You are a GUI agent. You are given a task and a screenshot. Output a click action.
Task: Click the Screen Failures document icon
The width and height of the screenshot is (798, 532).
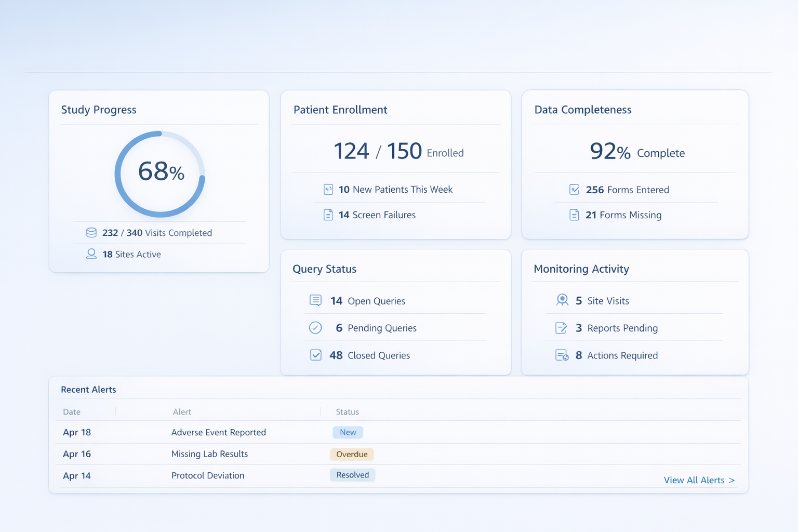pyautogui.click(x=328, y=215)
